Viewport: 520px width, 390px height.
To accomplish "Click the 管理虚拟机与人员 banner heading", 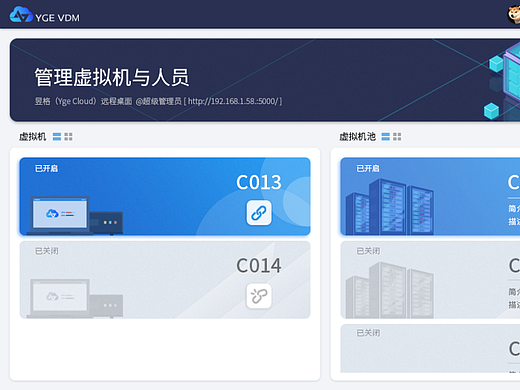I will (x=112, y=77).
